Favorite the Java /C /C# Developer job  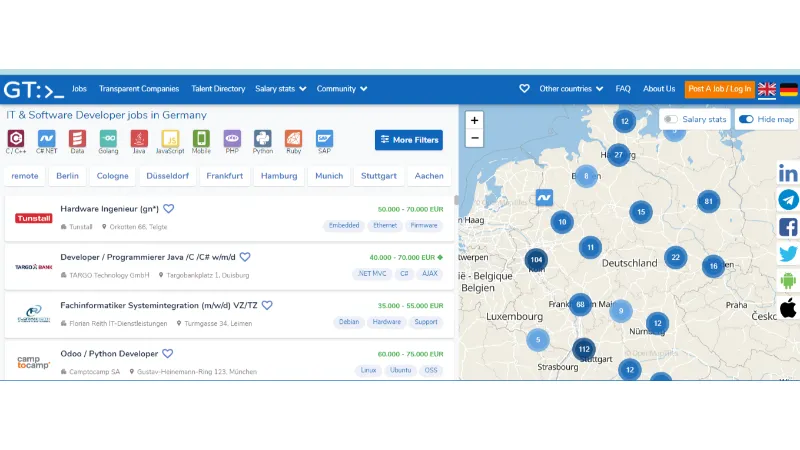(x=245, y=257)
